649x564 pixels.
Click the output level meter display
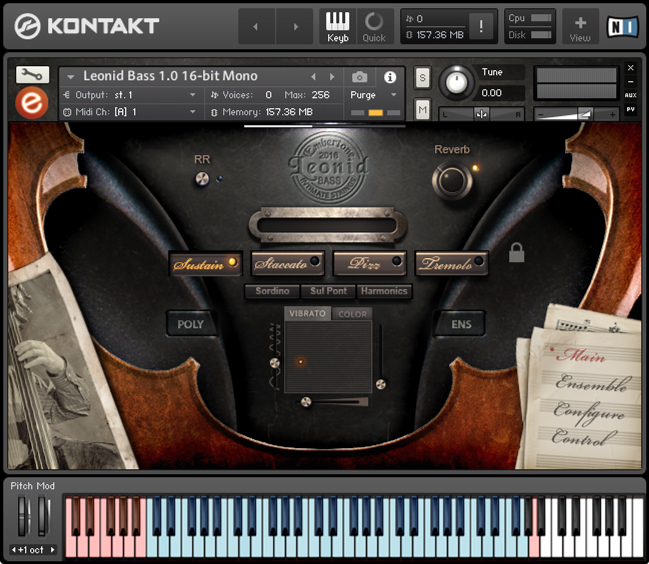576,83
